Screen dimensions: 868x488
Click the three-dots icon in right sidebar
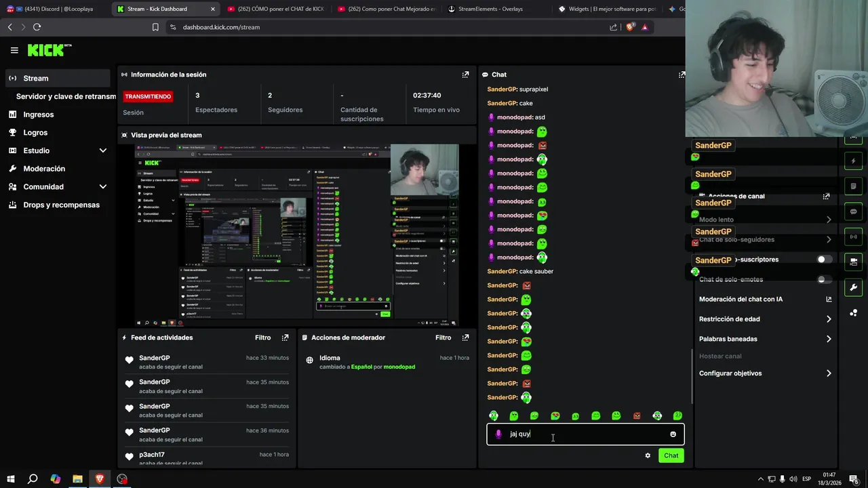tap(853, 312)
